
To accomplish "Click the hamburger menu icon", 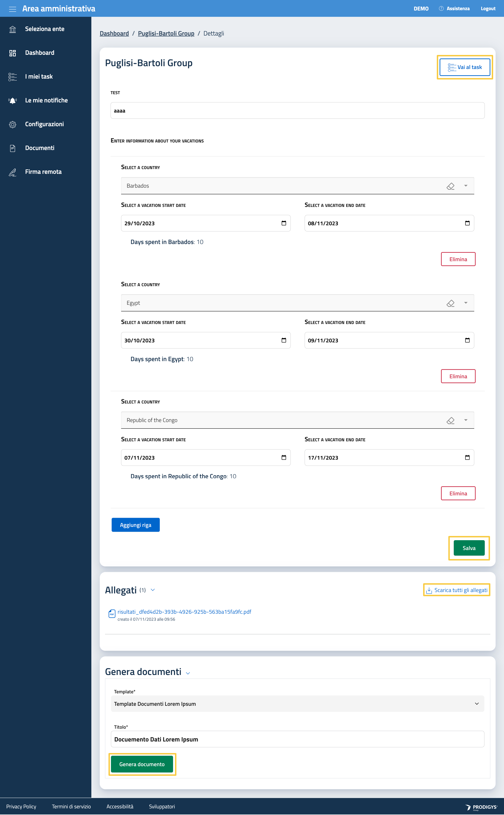I will (12, 9).
